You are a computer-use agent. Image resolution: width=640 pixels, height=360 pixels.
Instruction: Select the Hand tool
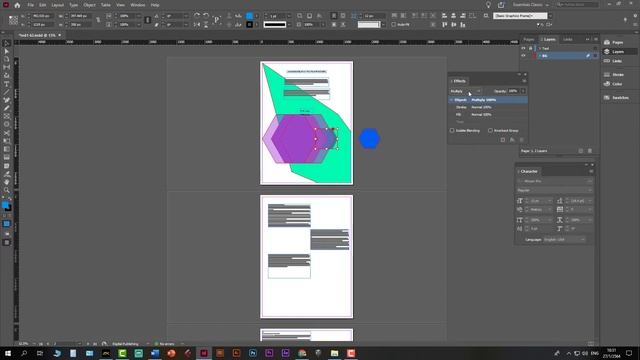7,182
